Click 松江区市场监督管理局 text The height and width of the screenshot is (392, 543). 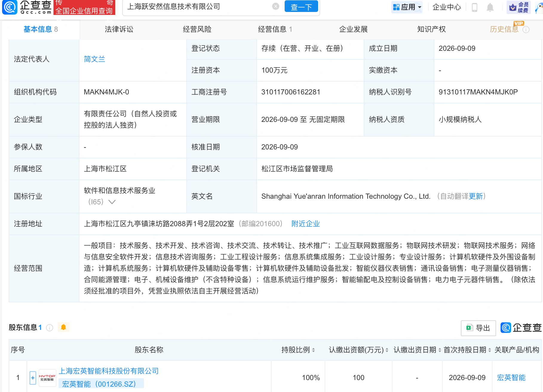[x=297, y=169]
